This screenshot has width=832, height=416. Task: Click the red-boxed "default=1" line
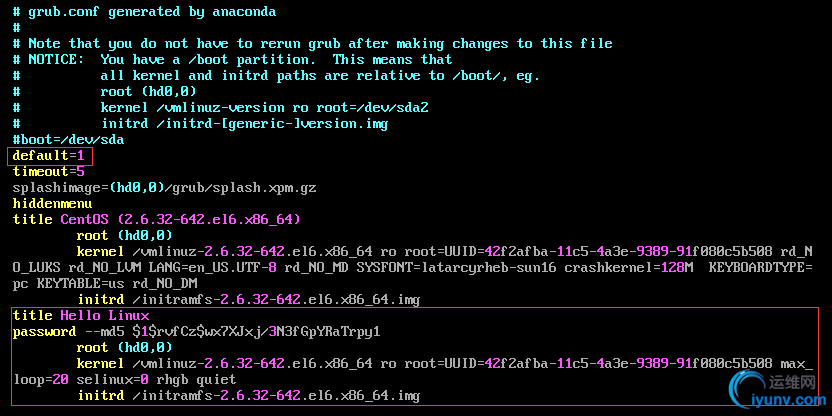[49, 156]
